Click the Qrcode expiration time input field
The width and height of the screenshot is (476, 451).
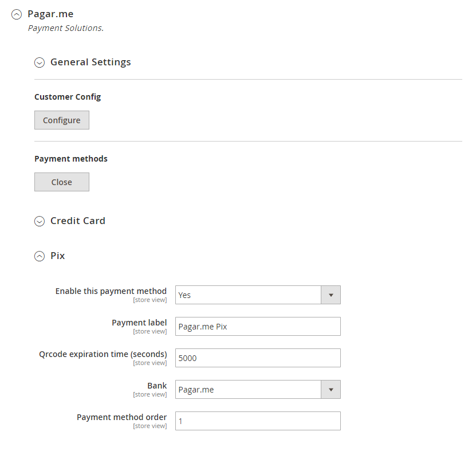coord(258,358)
